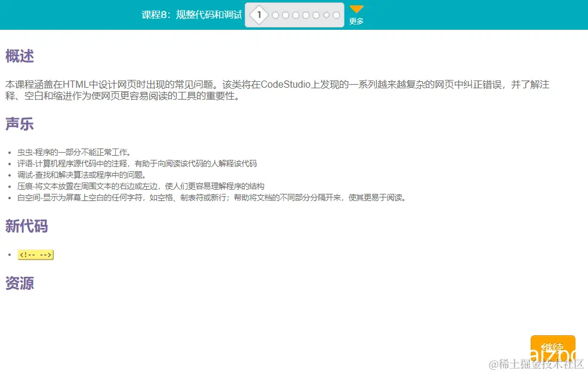Select the diamond-shaped assessment bubble
The image size is (588, 374).
tap(327, 14)
